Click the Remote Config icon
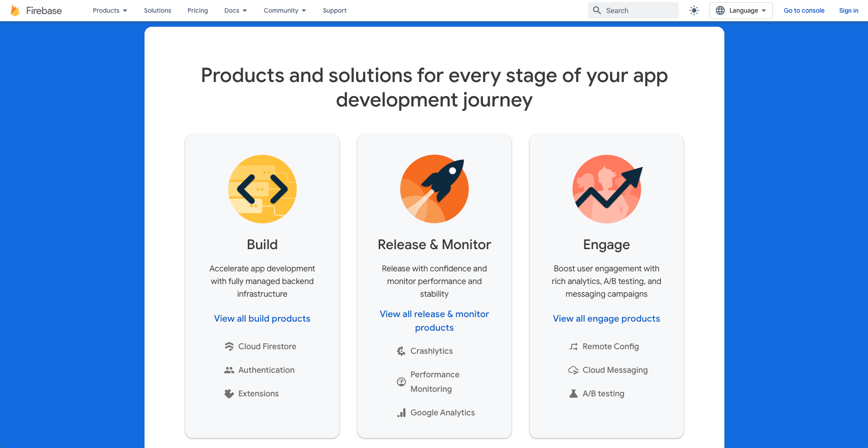This screenshot has height=448, width=868. click(574, 347)
